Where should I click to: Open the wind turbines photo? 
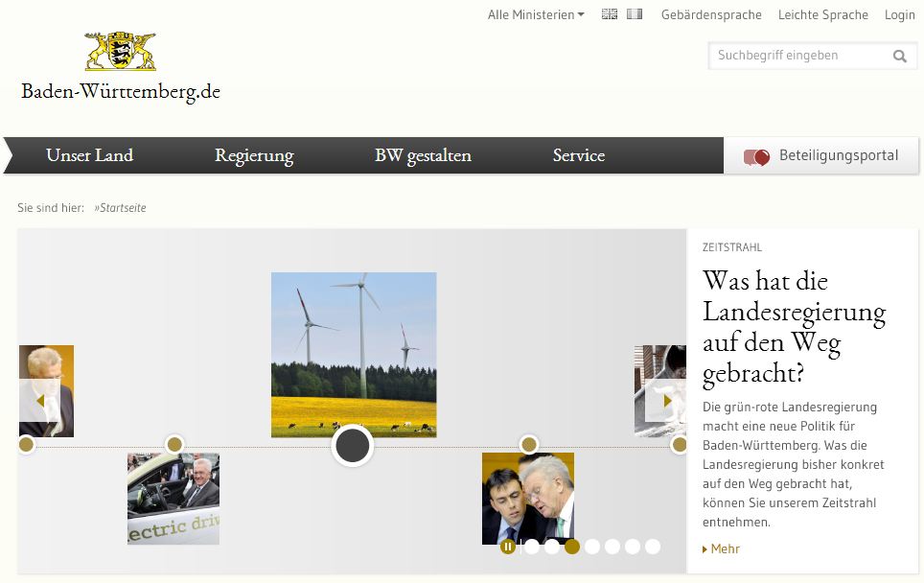point(354,354)
